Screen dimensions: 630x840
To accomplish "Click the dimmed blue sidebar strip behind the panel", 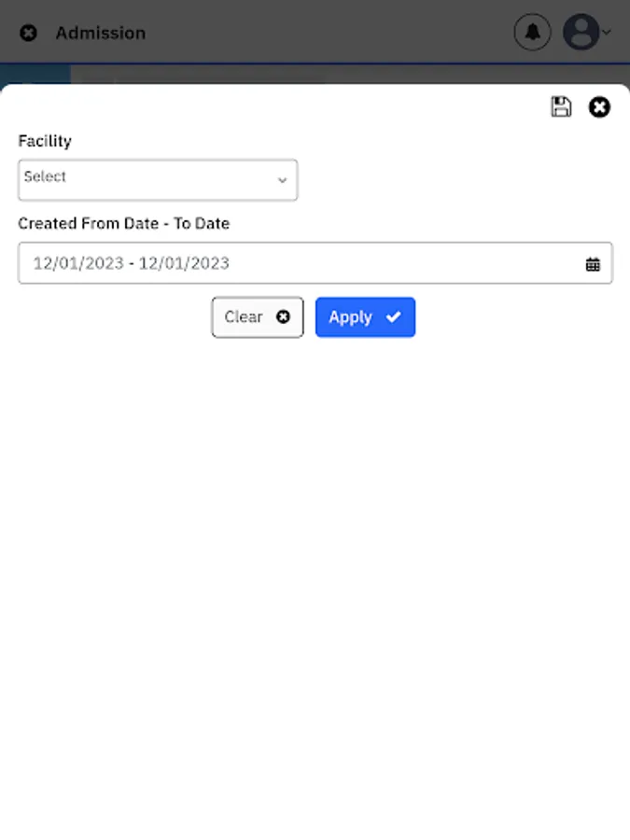I will (35, 75).
